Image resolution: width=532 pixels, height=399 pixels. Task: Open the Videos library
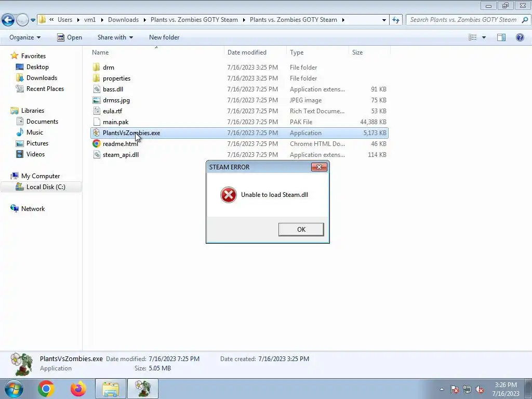[x=35, y=154]
